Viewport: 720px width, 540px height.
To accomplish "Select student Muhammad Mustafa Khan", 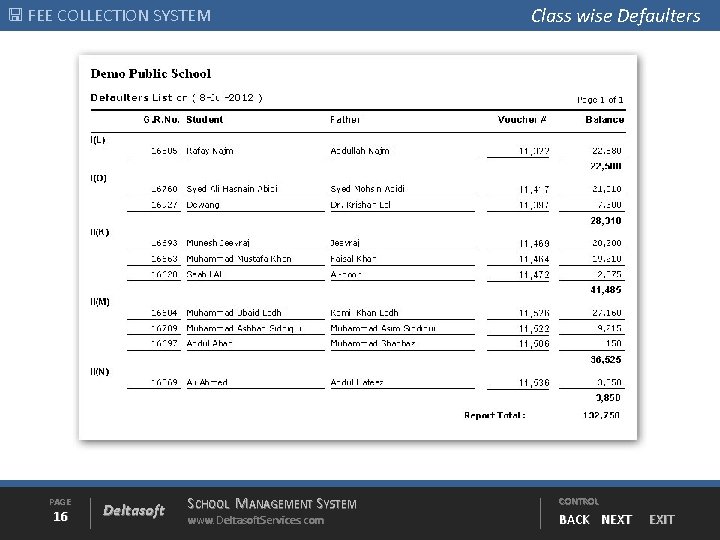I will pos(239,259).
